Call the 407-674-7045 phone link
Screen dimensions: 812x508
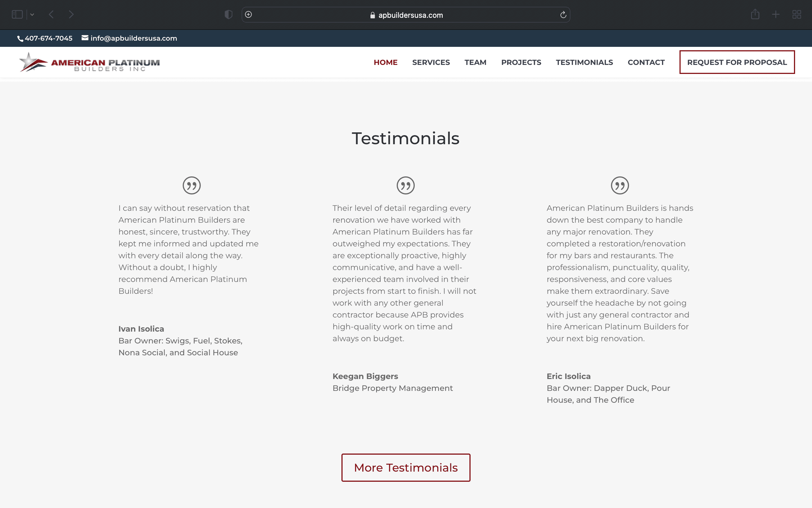coord(49,38)
